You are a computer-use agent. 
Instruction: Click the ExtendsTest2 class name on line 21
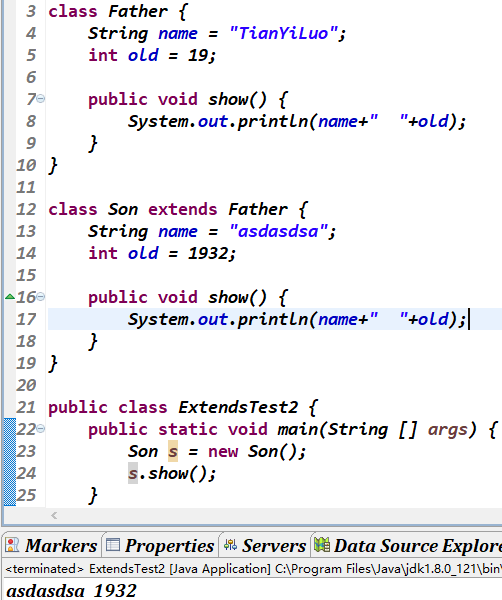pos(238,407)
